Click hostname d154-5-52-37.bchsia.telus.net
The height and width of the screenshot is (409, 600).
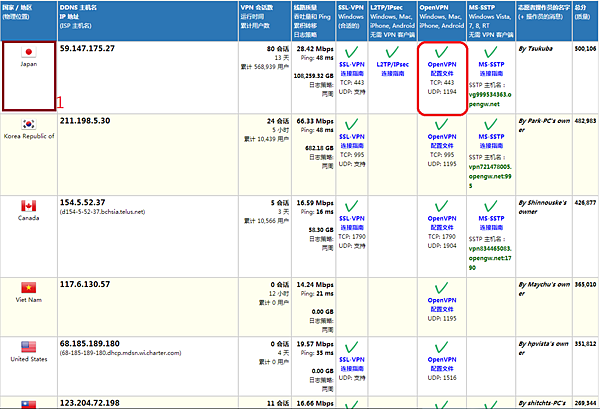[x=103, y=212]
